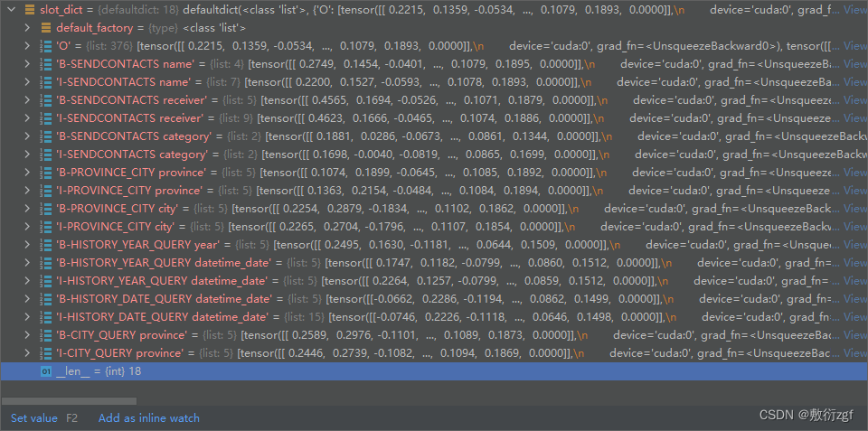
Task: Click the Set value action
Action: [x=33, y=418]
